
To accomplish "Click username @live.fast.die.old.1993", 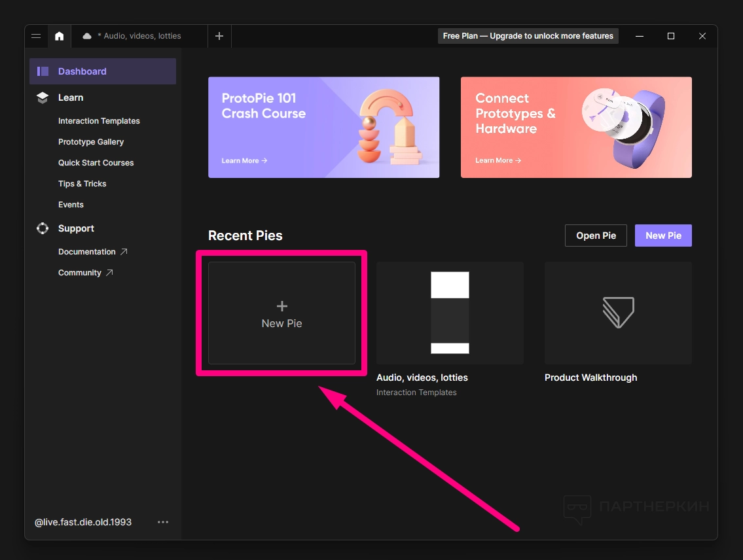I will pos(83,522).
